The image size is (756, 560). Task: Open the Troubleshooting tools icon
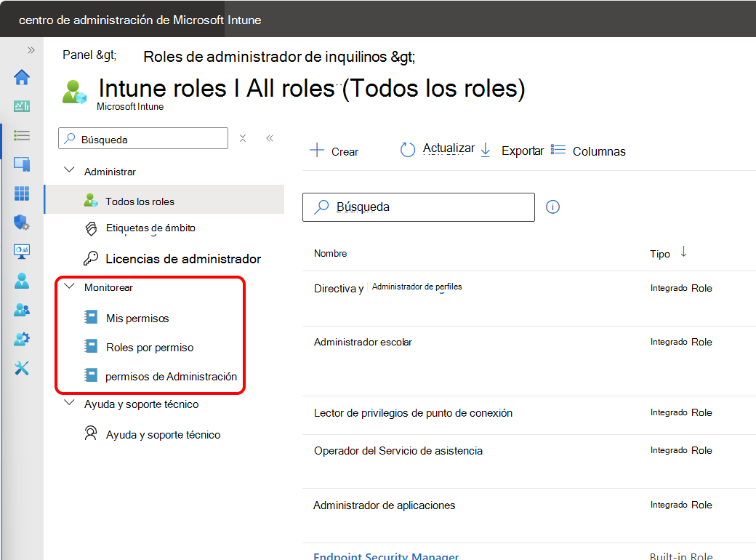[x=22, y=368]
